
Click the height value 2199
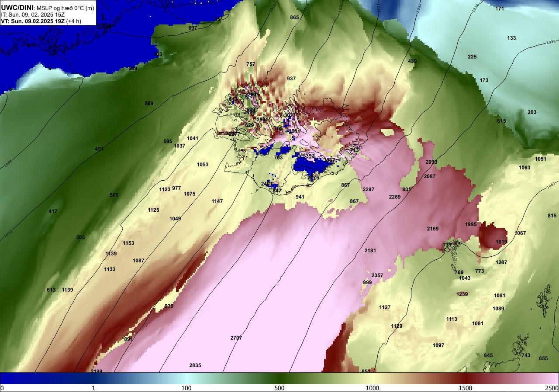click(97, 371)
